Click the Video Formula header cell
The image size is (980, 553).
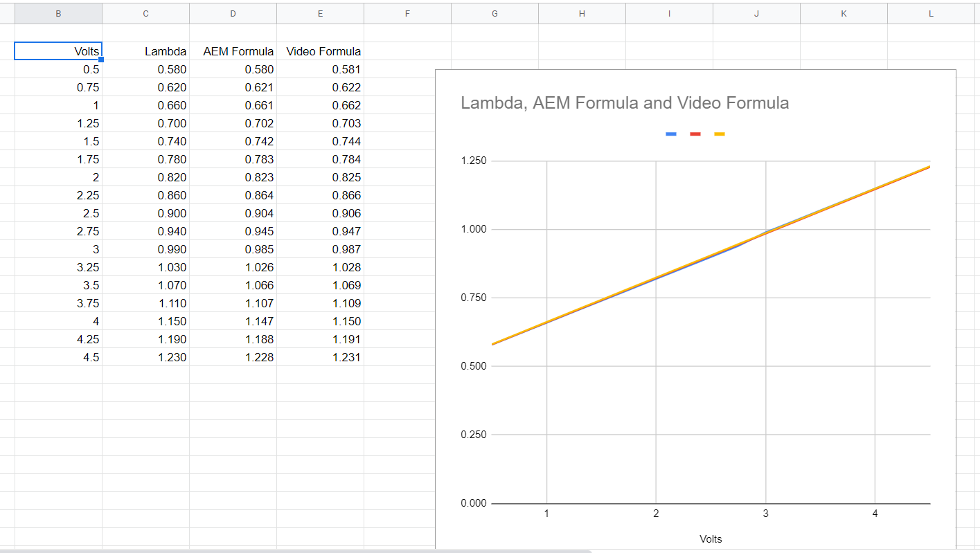320,51
